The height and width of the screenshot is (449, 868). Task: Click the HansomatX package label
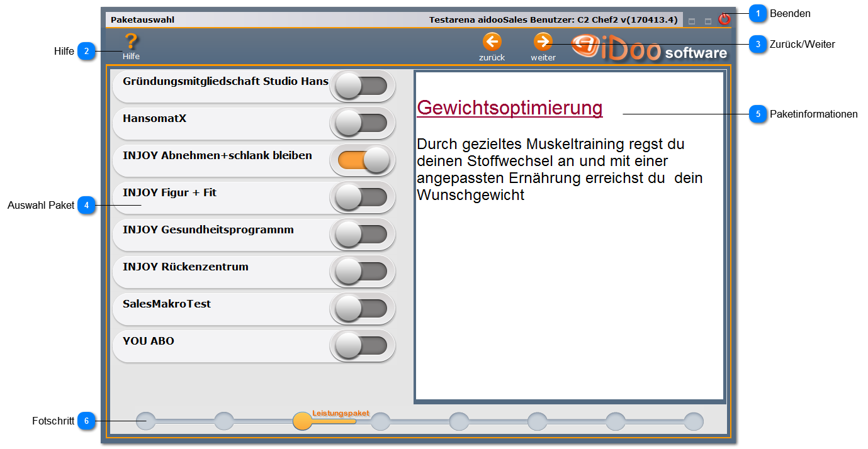155,118
